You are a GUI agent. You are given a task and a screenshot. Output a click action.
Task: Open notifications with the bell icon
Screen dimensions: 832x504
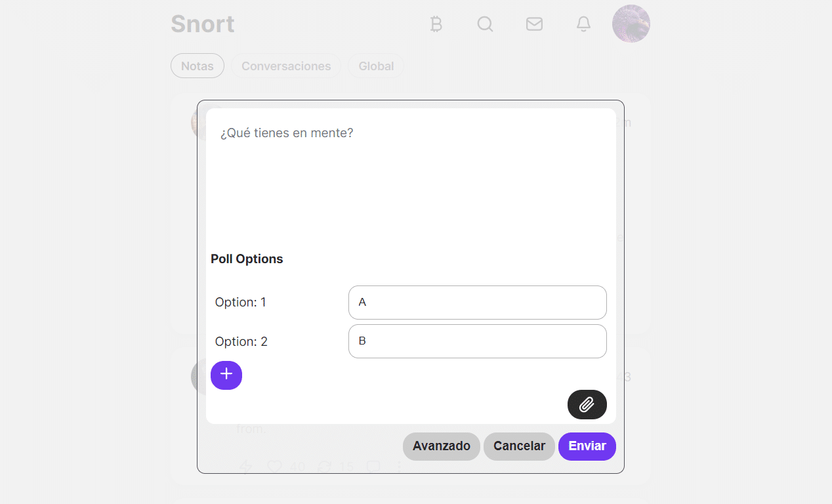[x=583, y=24]
